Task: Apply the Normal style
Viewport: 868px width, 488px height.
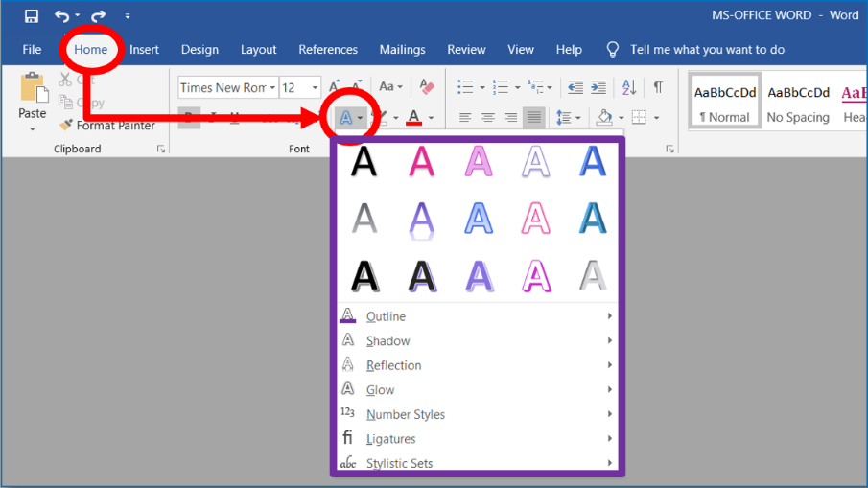Action: [x=725, y=103]
